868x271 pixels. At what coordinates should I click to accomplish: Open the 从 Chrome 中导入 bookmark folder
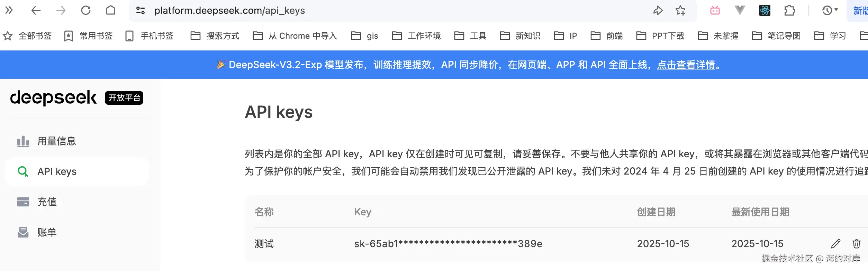[x=295, y=36]
